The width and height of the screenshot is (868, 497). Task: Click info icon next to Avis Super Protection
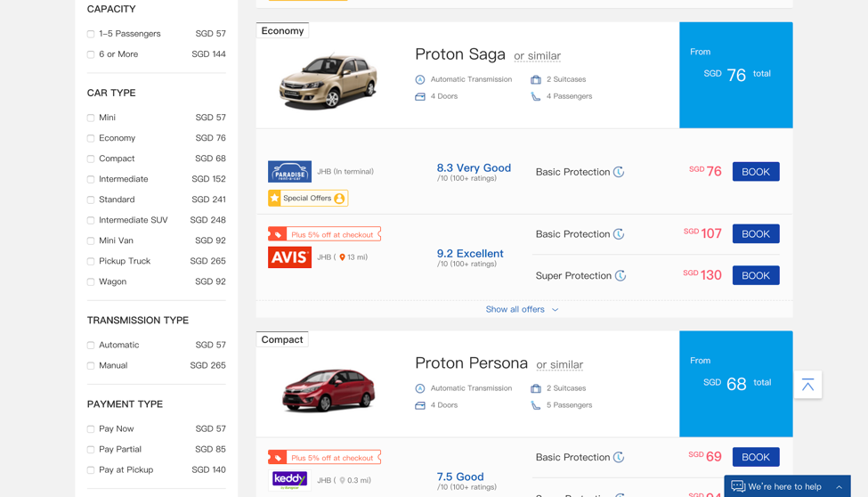point(621,275)
